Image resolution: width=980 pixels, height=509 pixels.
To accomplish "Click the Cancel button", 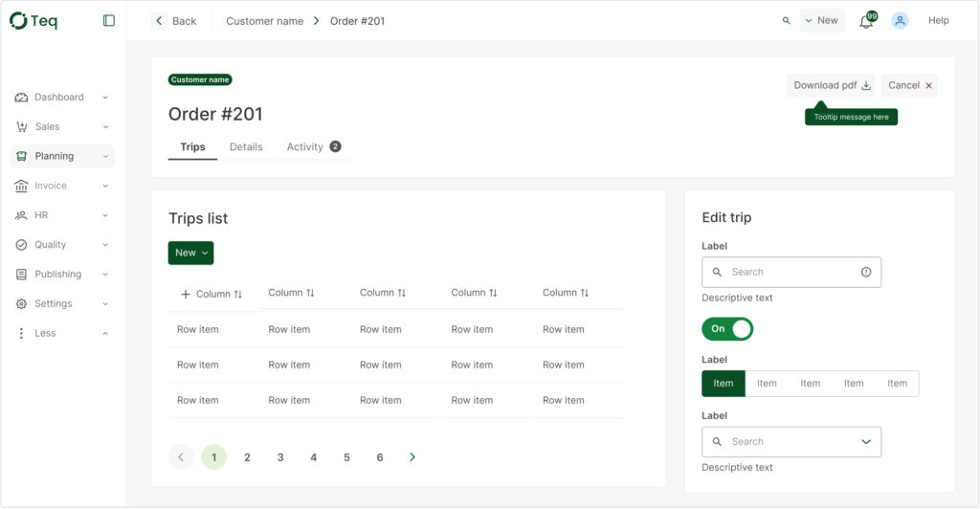I will 909,85.
